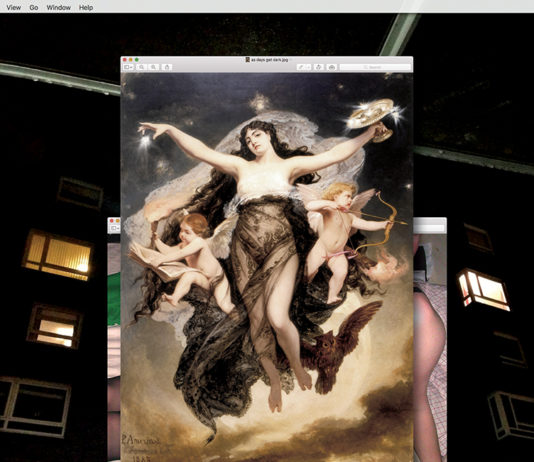
Task: Click the sidebar view icon in rear window
Action: point(114,228)
